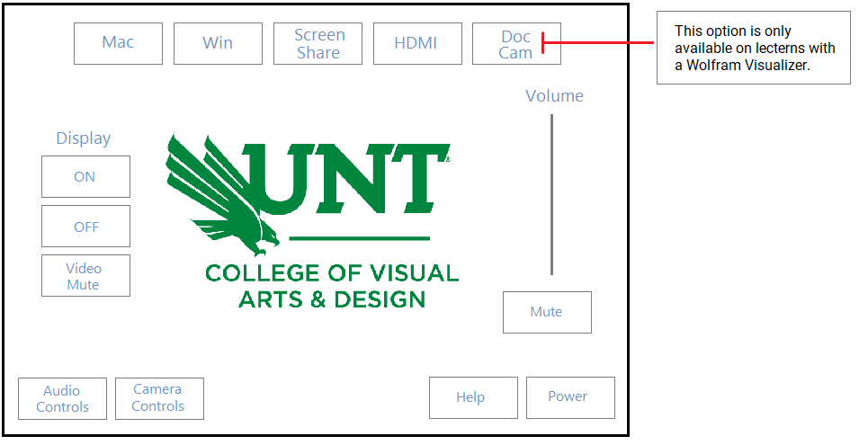Click the UNT eagle logo
This screenshot has height=445, width=868.
(x=221, y=193)
